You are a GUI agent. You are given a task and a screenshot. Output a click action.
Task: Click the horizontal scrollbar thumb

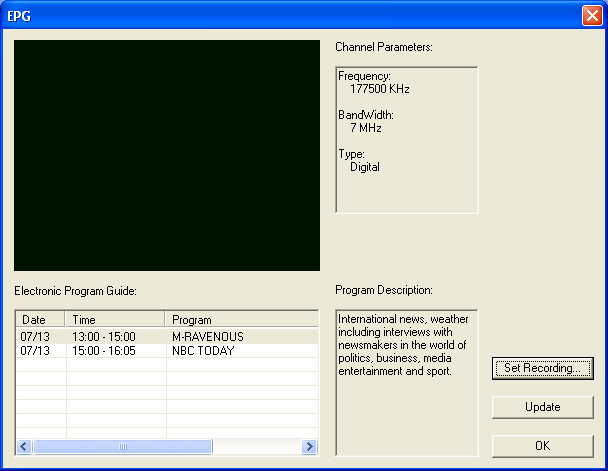tap(123, 447)
